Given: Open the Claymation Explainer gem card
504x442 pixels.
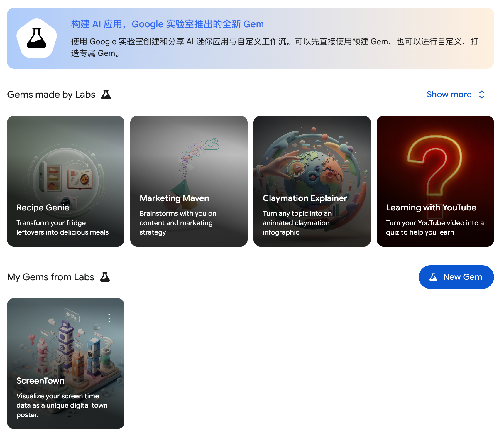Looking at the screenshot, I should click(312, 181).
